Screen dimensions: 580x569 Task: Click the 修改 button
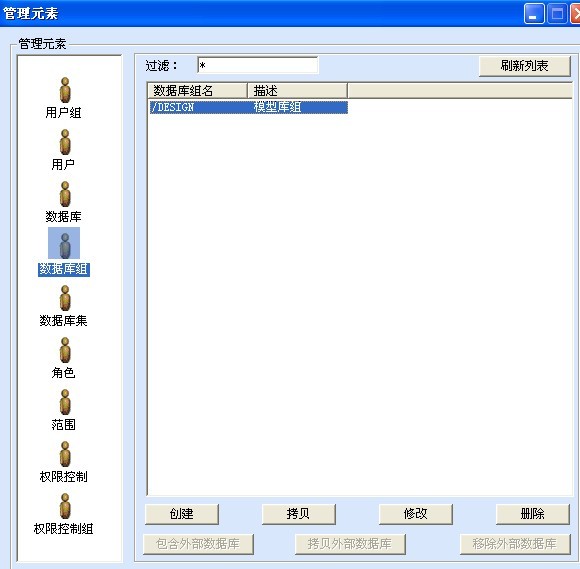click(415, 514)
